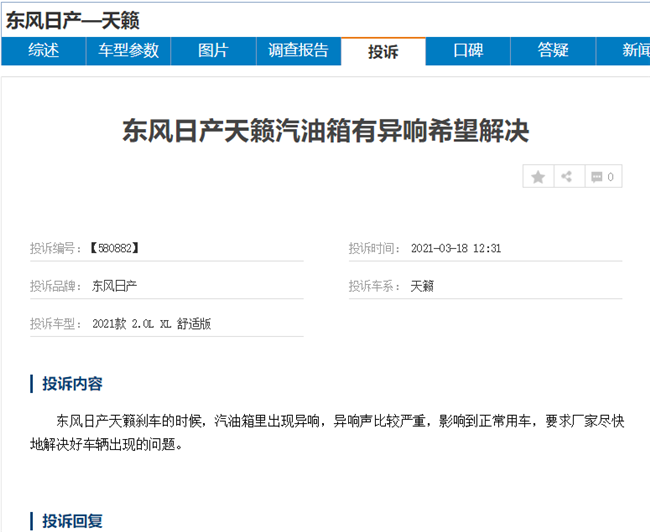Switch to the 车型参数 tab
The height and width of the screenshot is (532, 650).
click(x=129, y=51)
